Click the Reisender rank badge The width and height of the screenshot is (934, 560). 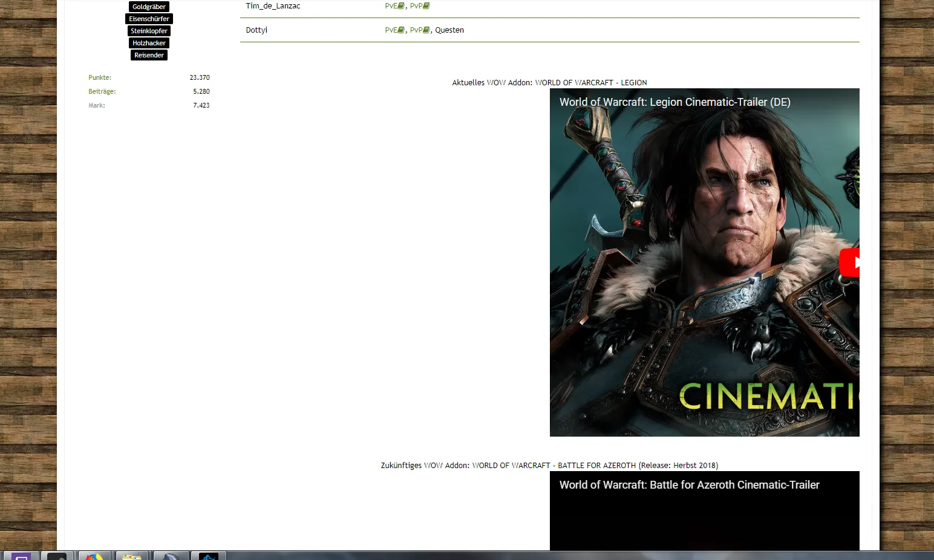(149, 55)
